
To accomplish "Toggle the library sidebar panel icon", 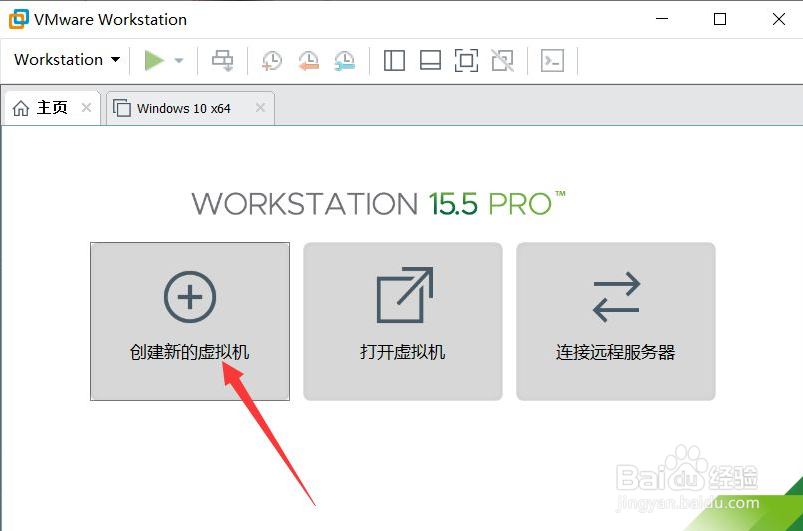I will (394, 60).
